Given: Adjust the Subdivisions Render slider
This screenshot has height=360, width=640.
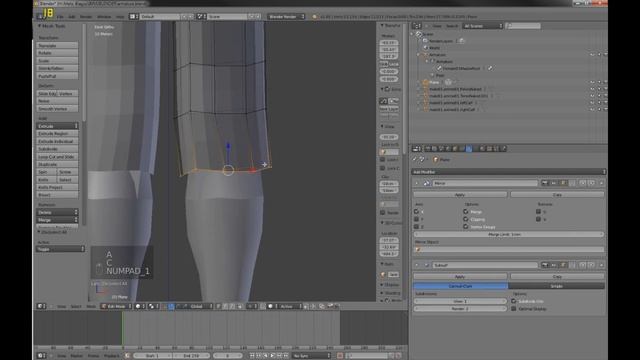Looking at the screenshot, I should (x=460, y=309).
